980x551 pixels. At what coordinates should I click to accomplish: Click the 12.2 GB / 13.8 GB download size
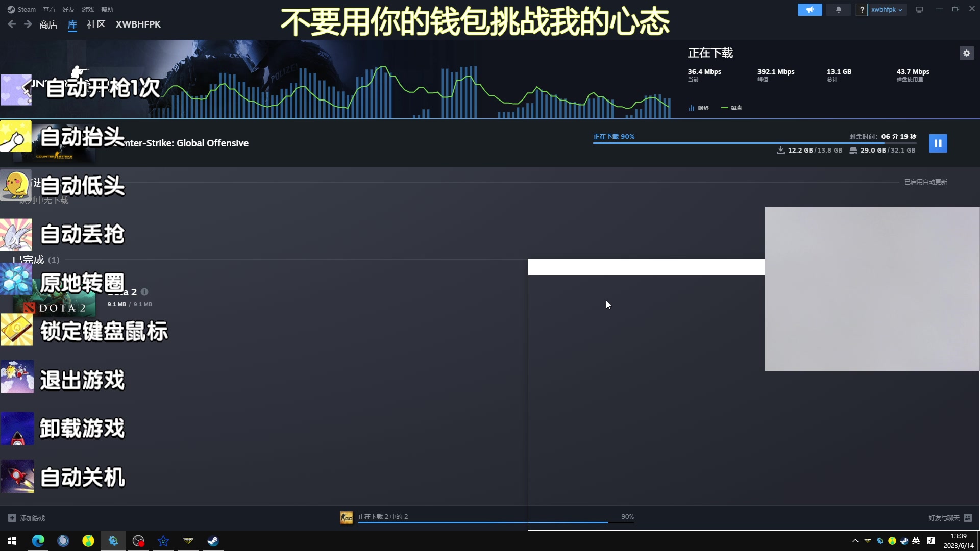coord(815,150)
